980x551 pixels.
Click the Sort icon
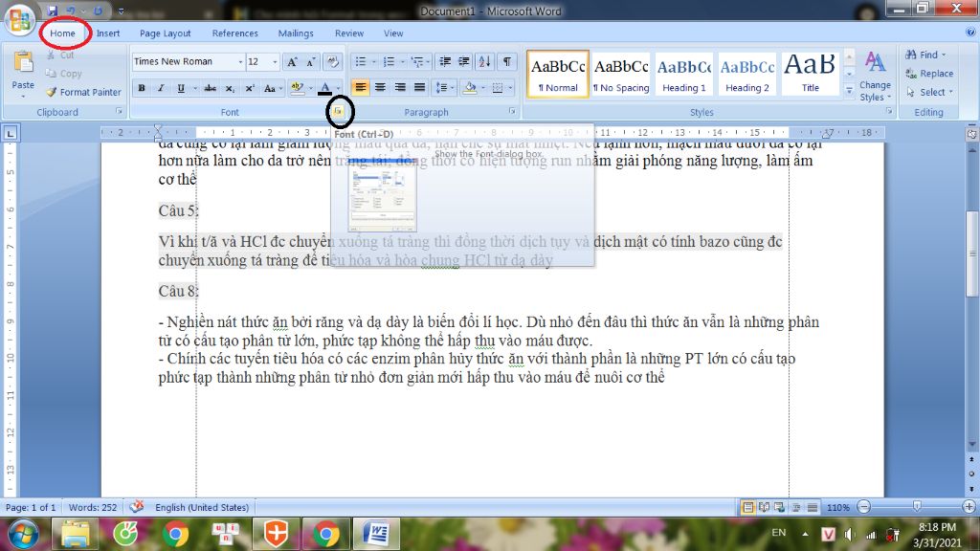[484, 62]
